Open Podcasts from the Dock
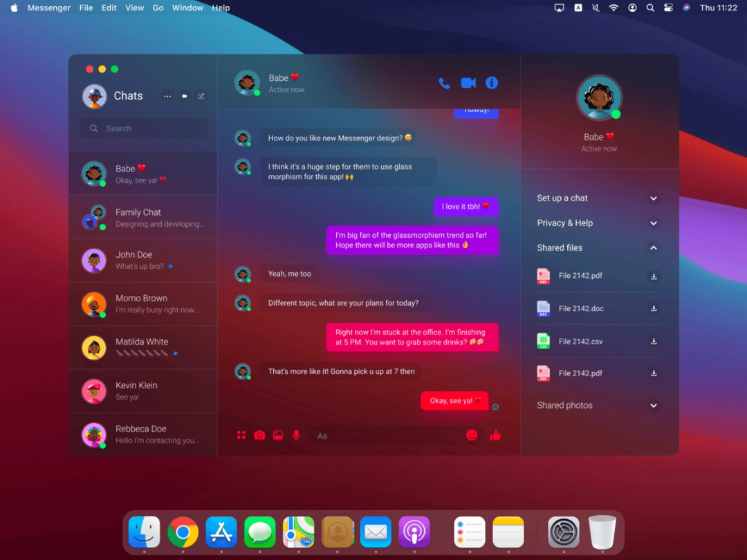The image size is (747, 560). 414,532
